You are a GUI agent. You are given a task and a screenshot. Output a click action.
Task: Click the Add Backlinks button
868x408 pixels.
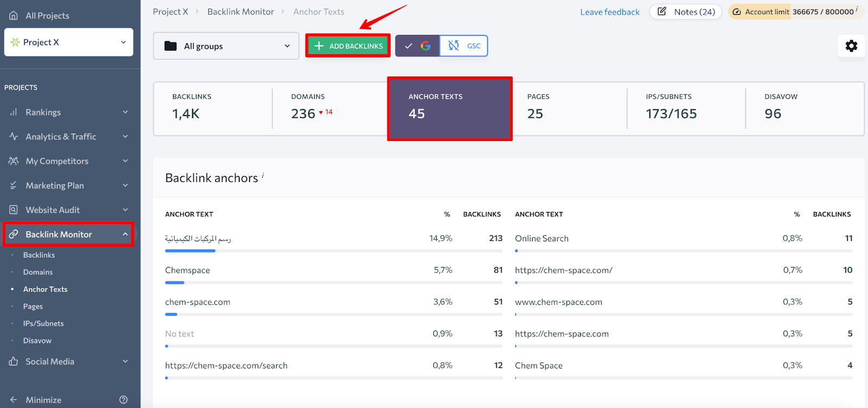348,46
